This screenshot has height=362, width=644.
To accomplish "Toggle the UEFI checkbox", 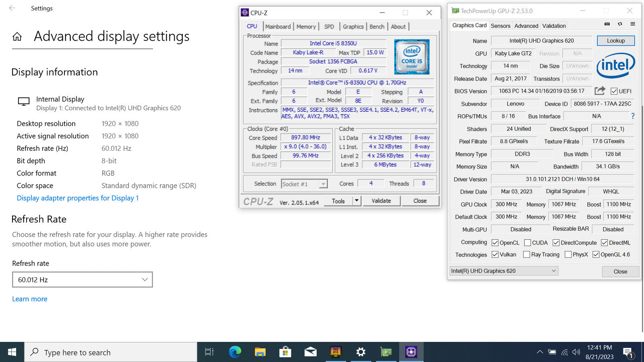I will (x=614, y=91).
